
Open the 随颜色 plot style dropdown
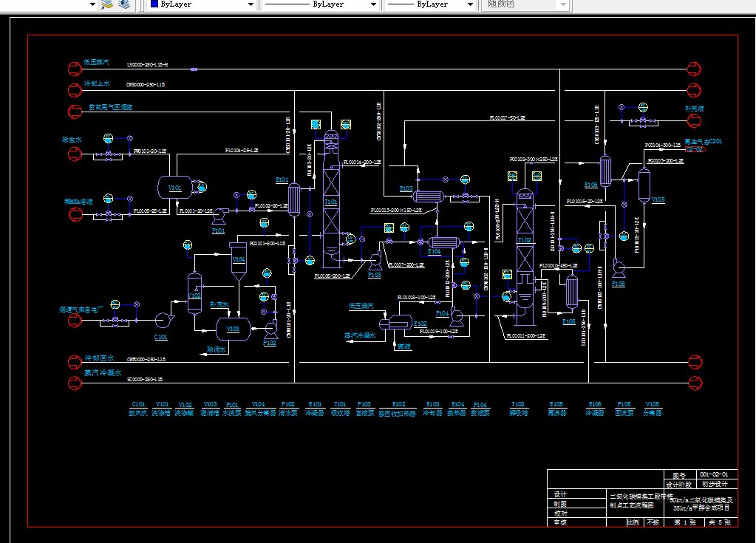[x=563, y=4]
